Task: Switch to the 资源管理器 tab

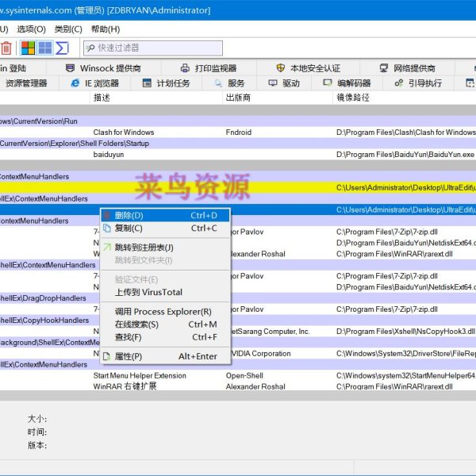Action: (27, 83)
